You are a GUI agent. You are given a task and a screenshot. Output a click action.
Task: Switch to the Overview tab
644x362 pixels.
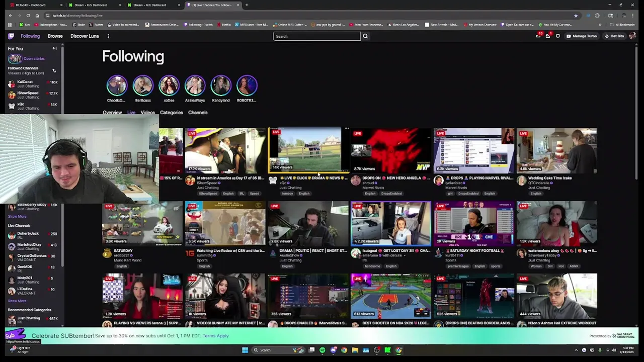(112, 113)
